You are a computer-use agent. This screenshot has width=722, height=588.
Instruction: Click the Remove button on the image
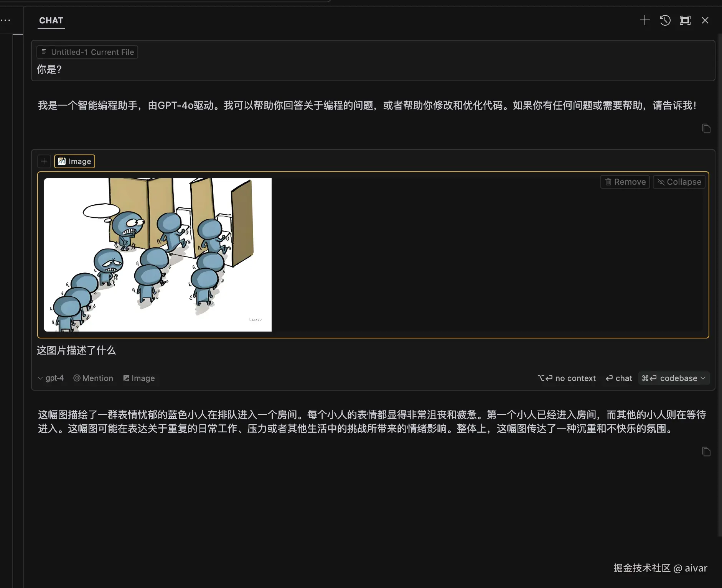[624, 182]
